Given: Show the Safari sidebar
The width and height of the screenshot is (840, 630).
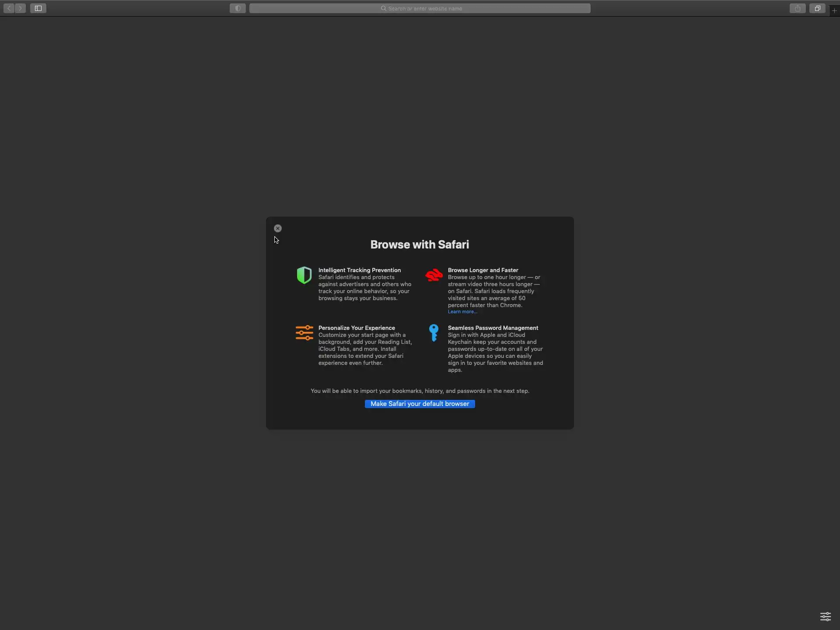Looking at the screenshot, I should pyautogui.click(x=38, y=8).
